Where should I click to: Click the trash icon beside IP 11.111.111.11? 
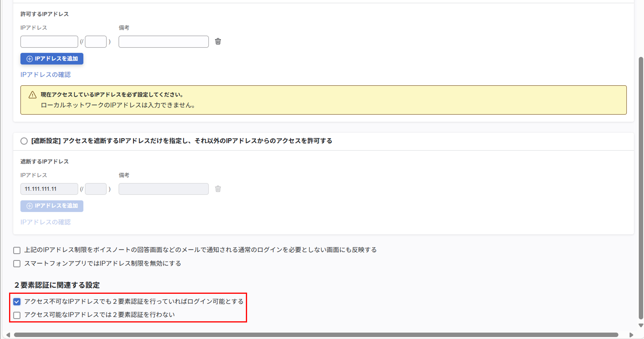tap(218, 189)
